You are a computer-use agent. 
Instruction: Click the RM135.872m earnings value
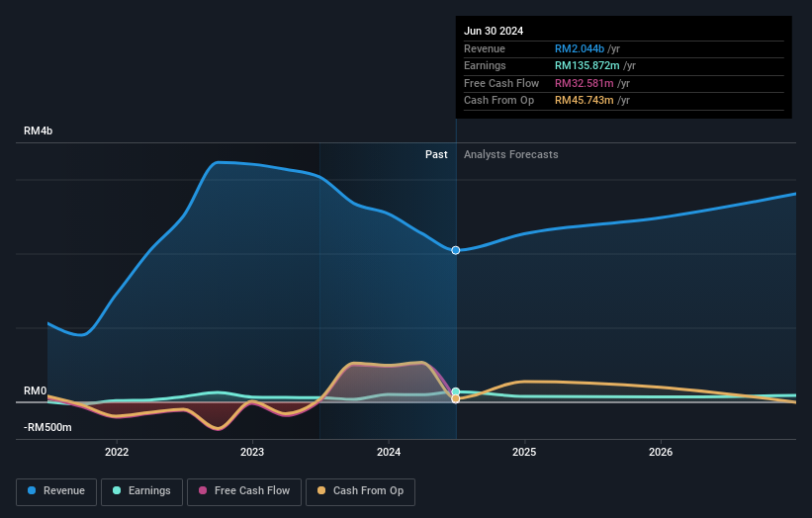click(587, 65)
